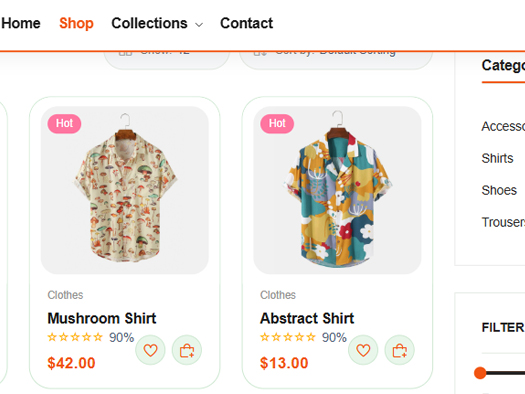Click Hot badge on Abstract Shirt

(x=277, y=124)
